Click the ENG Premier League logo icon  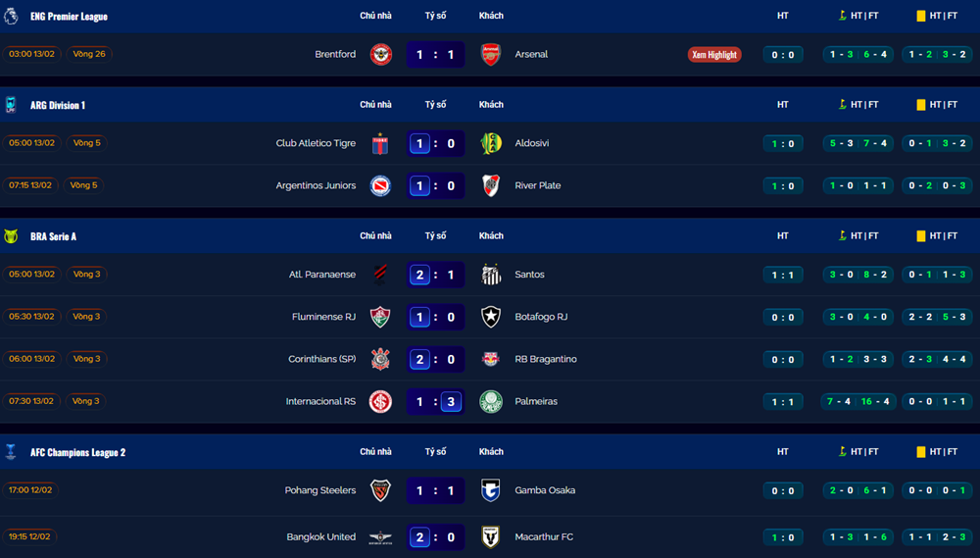[x=11, y=17]
